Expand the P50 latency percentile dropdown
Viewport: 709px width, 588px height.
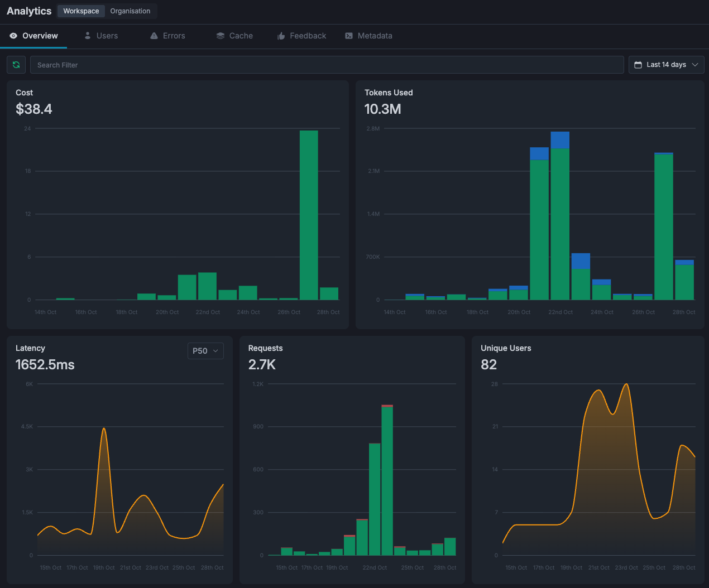(x=205, y=351)
